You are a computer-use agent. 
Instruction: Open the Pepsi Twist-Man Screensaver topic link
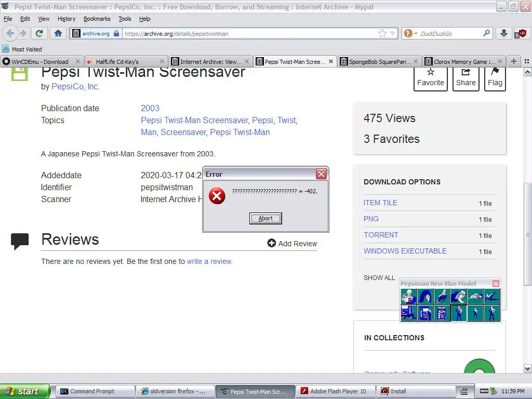click(x=194, y=120)
